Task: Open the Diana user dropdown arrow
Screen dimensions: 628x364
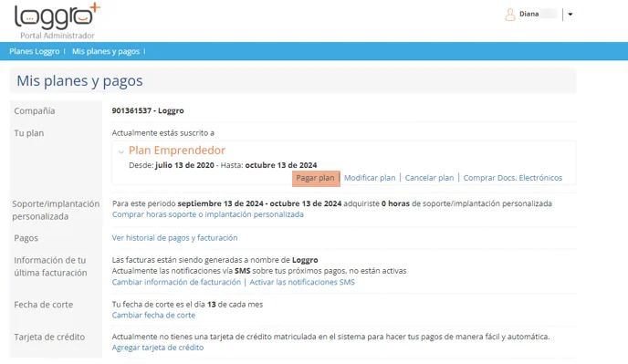Action: [570, 15]
